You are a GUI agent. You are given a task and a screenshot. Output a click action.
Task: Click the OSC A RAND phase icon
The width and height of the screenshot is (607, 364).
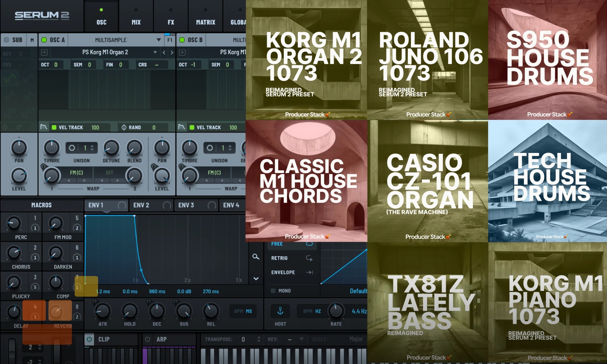pyautogui.click(x=124, y=127)
